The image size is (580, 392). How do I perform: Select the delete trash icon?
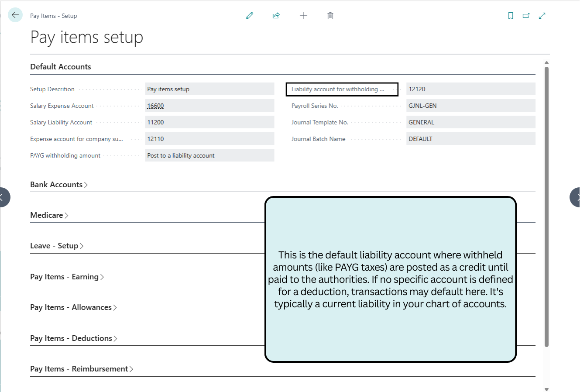pos(330,15)
